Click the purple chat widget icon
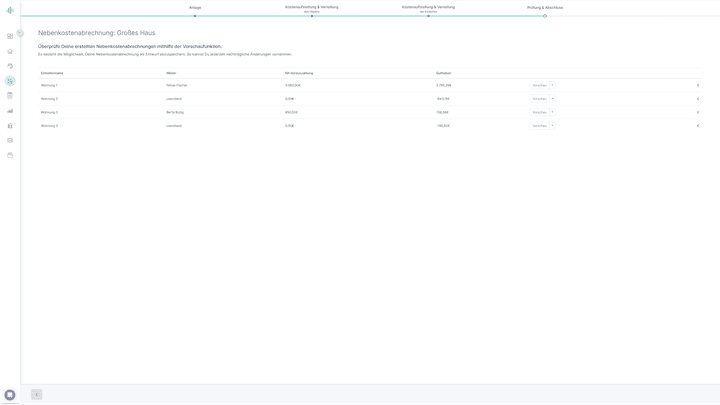Viewport: 720px width, 405px height. click(10, 395)
